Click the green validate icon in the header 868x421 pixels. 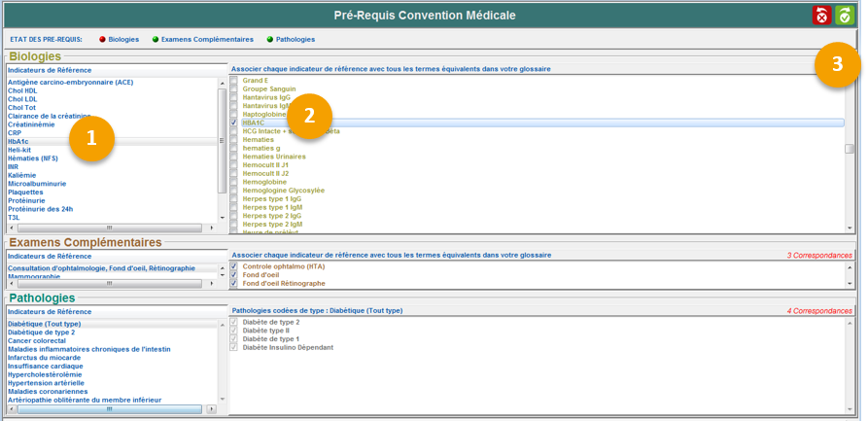(x=845, y=15)
